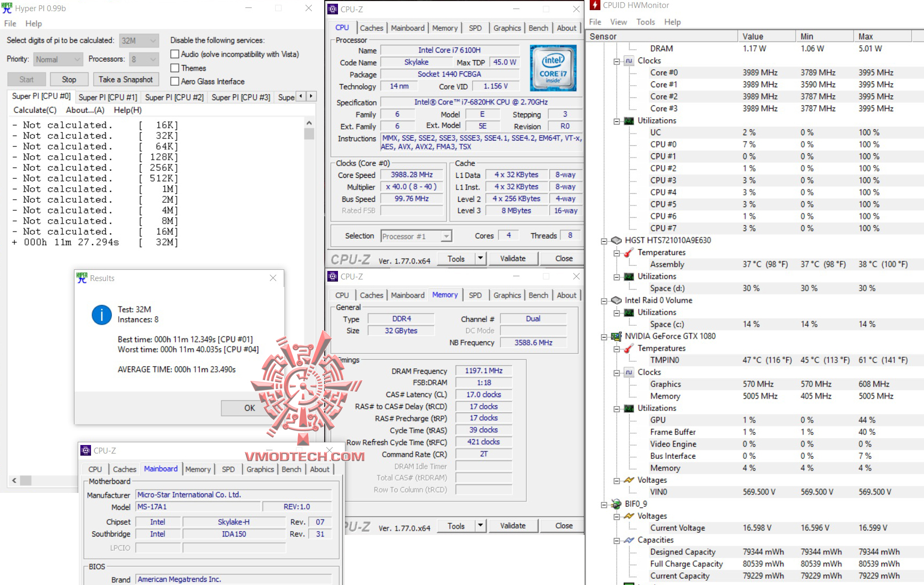Open the Tools menu in HWMonitor
The width and height of the screenshot is (924, 585).
[645, 22]
